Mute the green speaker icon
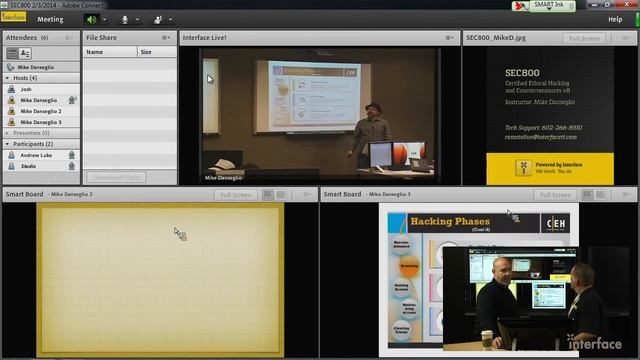The width and height of the screenshot is (640, 360). click(91, 19)
